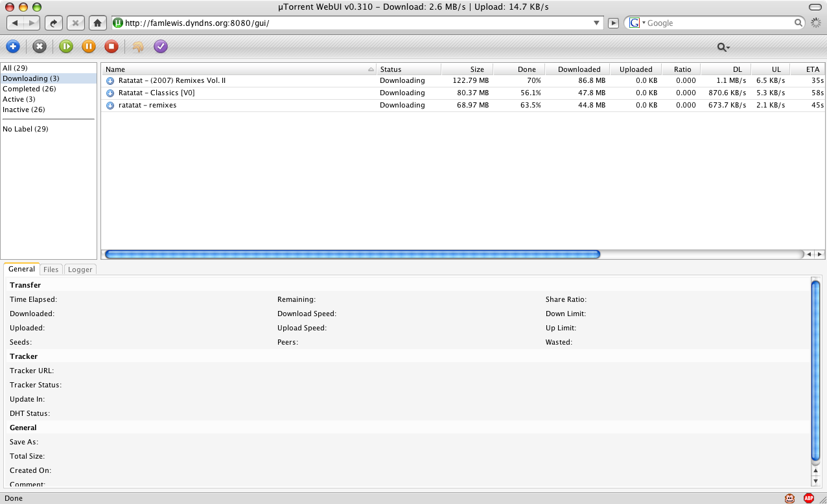Click the torrent list scroll-right arrow
This screenshot has width=827, height=504.
[819, 255]
